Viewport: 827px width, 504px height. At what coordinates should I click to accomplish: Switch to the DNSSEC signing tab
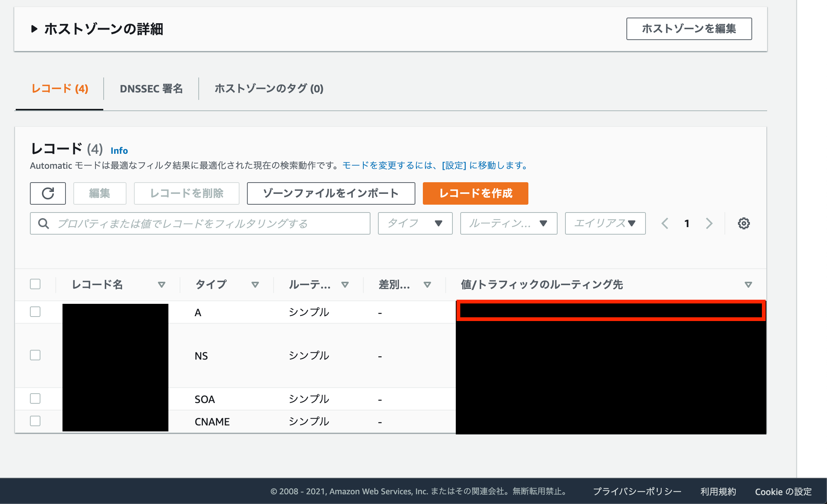(x=151, y=89)
